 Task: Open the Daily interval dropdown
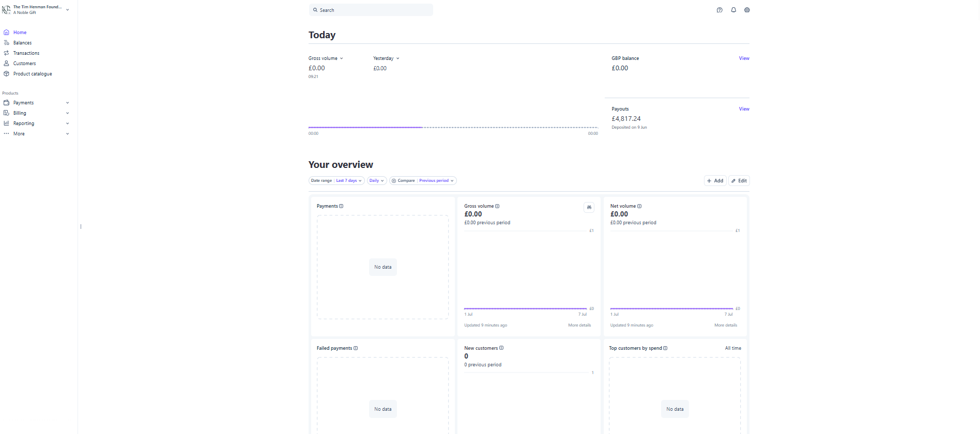[x=377, y=181]
